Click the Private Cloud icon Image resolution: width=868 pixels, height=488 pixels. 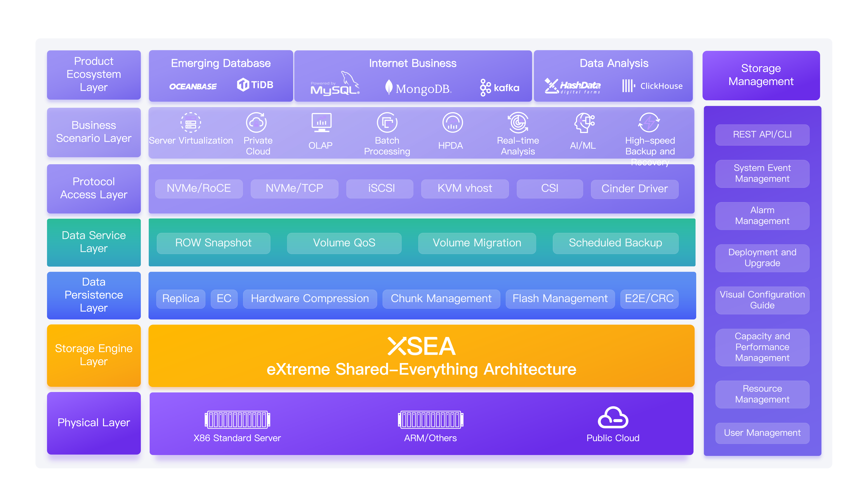(256, 123)
